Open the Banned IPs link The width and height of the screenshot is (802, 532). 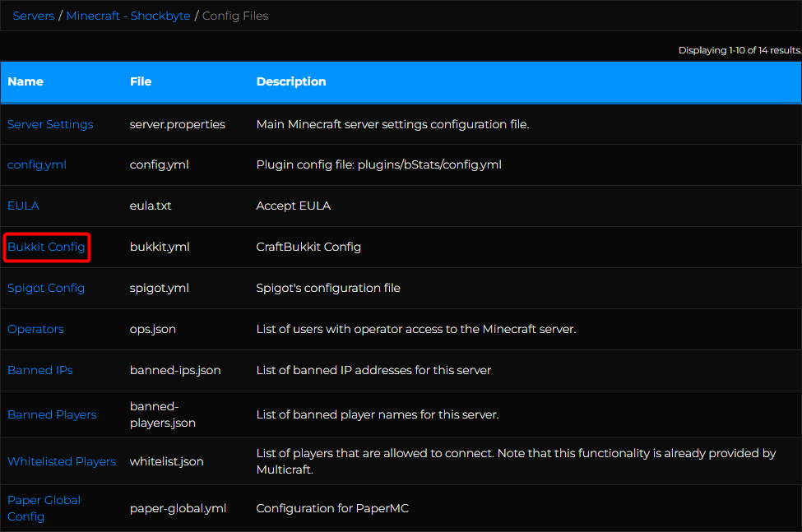(40, 370)
